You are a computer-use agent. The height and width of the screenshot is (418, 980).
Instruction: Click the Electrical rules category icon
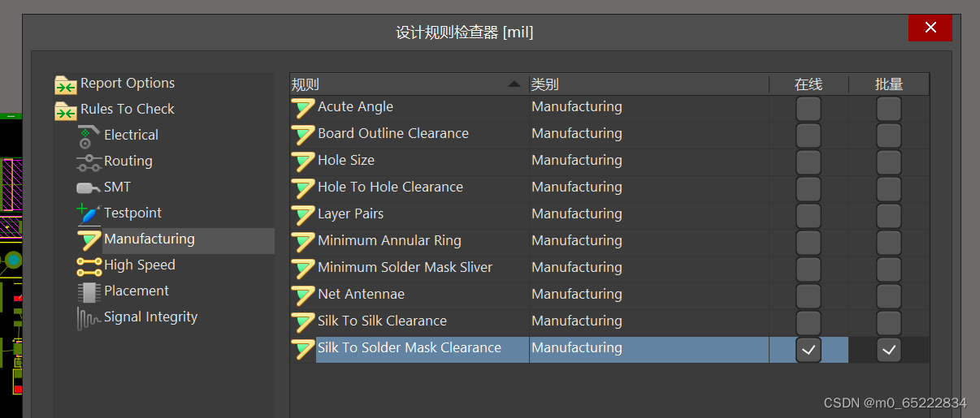point(89,136)
